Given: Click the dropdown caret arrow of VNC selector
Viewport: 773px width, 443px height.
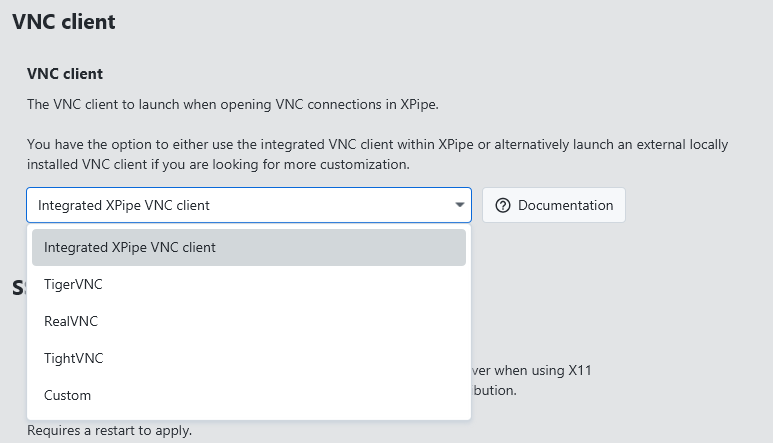Looking at the screenshot, I should [x=460, y=205].
